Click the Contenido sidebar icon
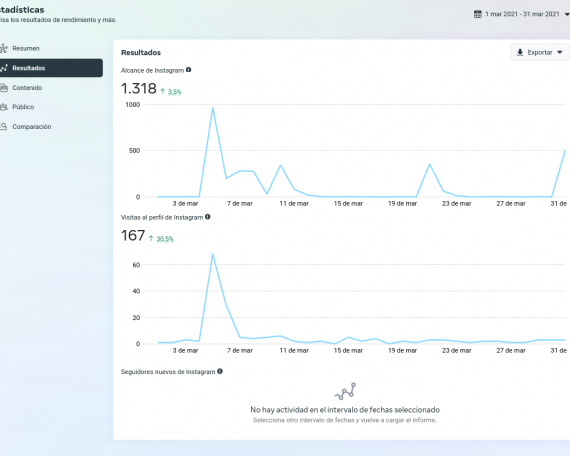 click(4, 88)
